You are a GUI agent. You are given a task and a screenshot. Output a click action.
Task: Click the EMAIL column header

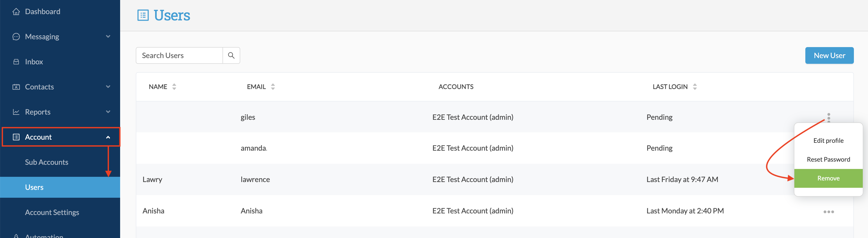pyautogui.click(x=256, y=87)
